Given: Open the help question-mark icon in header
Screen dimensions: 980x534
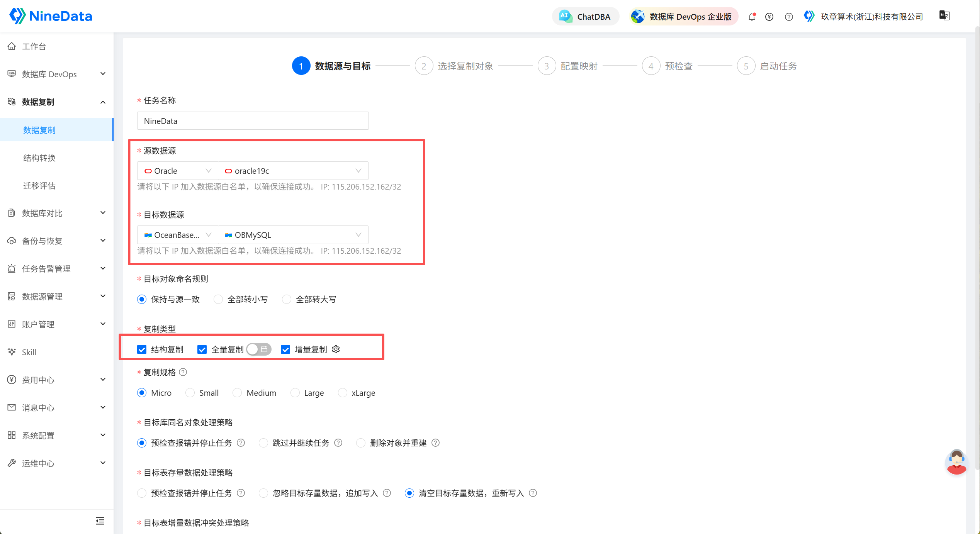Looking at the screenshot, I should [789, 17].
